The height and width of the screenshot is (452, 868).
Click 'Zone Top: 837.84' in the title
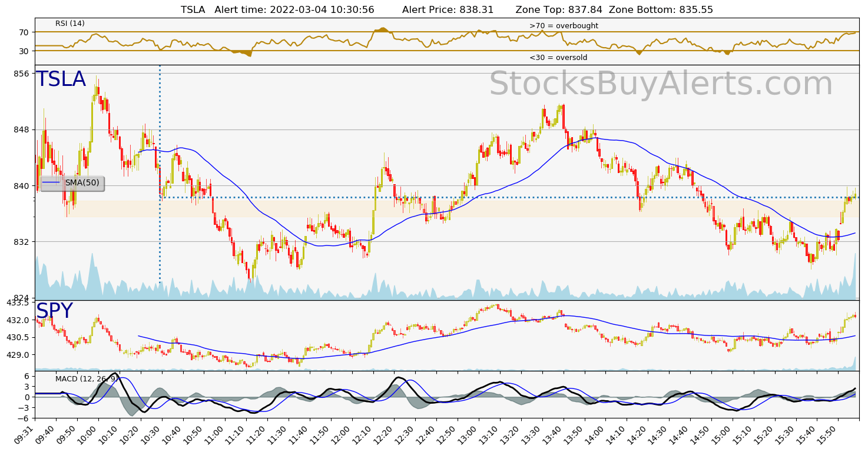tap(559, 10)
